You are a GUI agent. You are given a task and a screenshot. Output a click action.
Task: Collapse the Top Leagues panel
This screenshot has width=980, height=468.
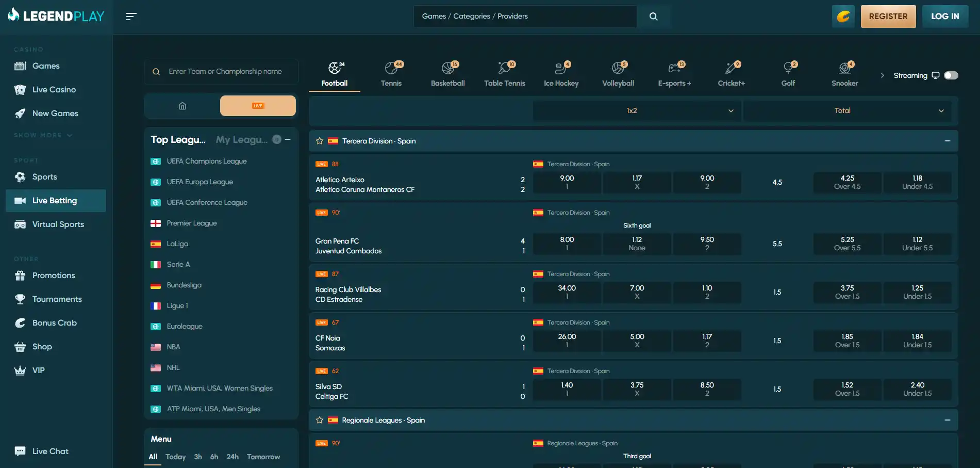point(288,139)
